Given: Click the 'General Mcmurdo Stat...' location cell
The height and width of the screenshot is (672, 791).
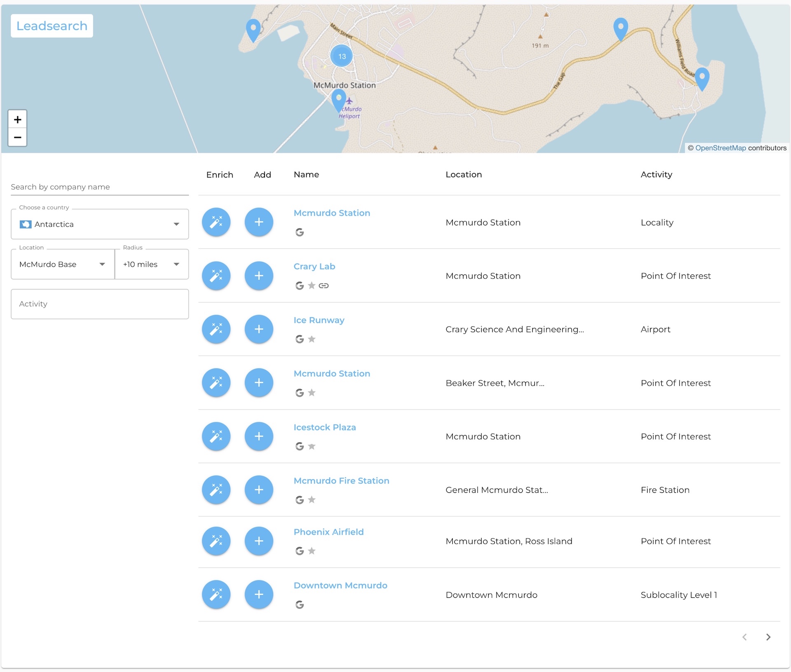Looking at the screenshot, I should tap(497, 490).
